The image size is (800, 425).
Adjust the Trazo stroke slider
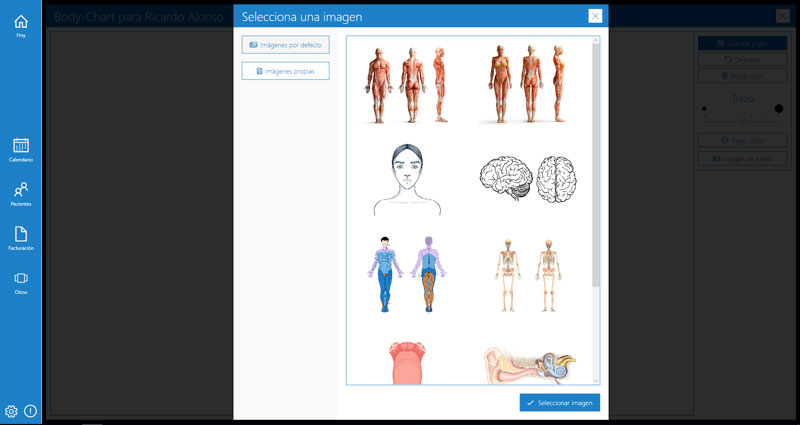point(742,121)
